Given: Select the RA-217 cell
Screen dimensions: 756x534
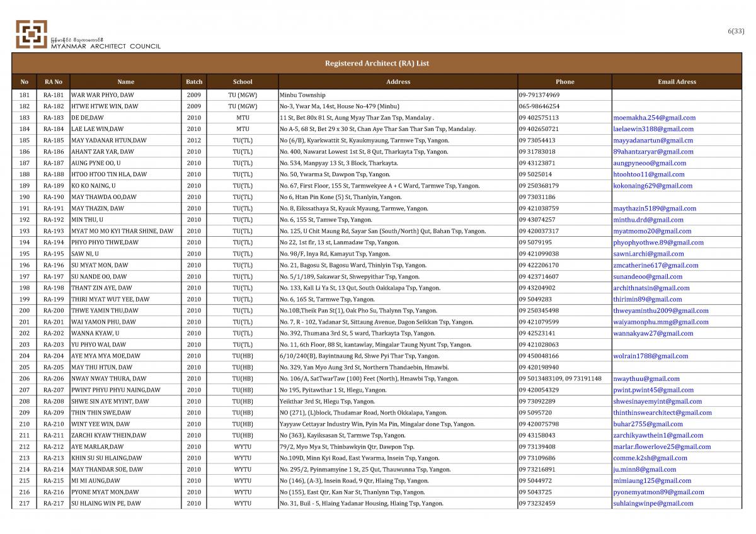Looking at the screenshot, I should [x=53, y=503].
